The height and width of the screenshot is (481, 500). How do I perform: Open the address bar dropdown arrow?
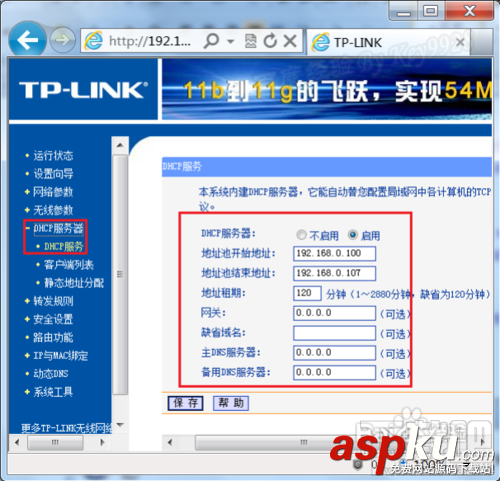230,41
